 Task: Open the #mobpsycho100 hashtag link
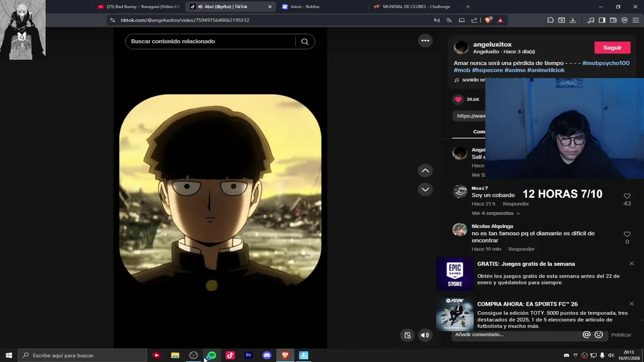coord(606,63)
